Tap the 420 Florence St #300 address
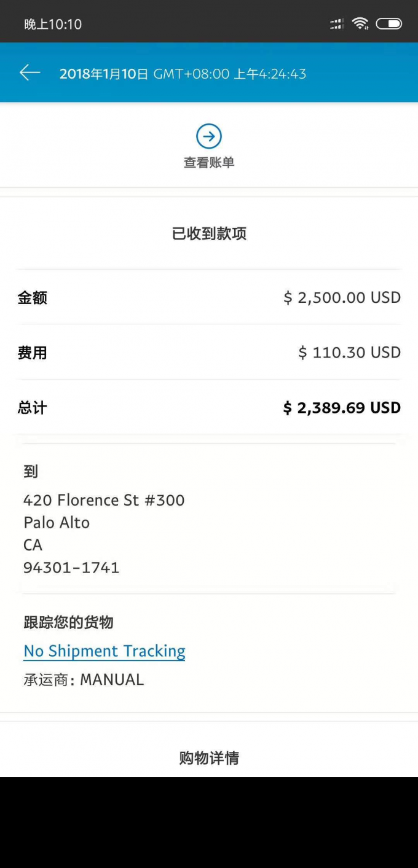418x868 pixels. pyautogui.click(x=104, y=500)
